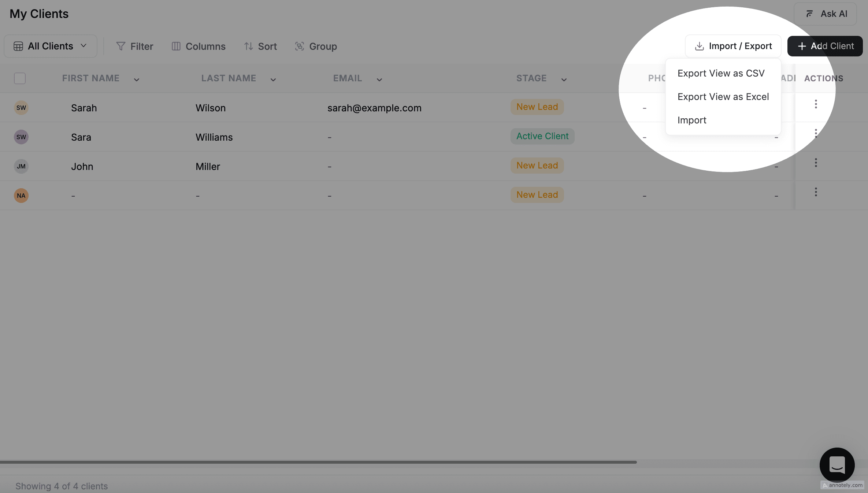The image size is (868, 493).
Task: Click the Ask AI sparkle icon
Action: (x=809, y=14)
